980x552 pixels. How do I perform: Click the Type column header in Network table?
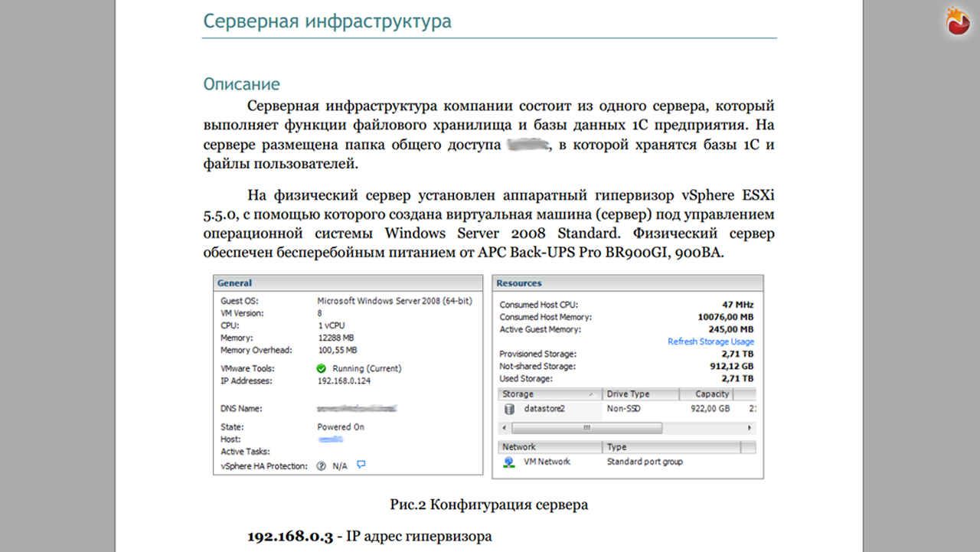pos(671,447)
